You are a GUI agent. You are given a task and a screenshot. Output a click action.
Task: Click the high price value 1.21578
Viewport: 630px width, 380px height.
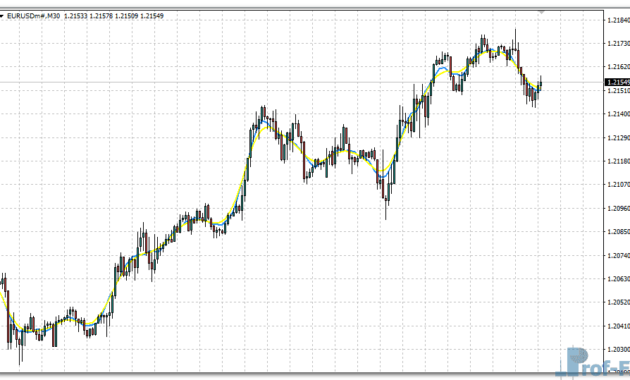[x=101, y=16]
